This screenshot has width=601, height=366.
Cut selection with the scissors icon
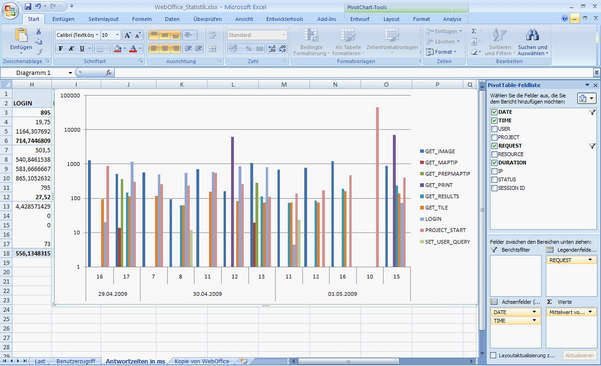(x=39, y=31)
